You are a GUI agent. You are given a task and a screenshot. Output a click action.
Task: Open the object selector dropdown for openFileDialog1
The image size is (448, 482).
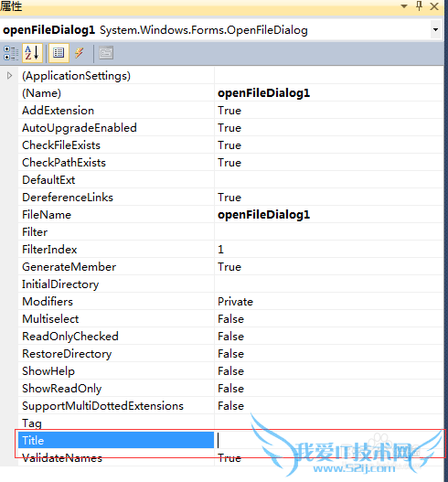436,30
